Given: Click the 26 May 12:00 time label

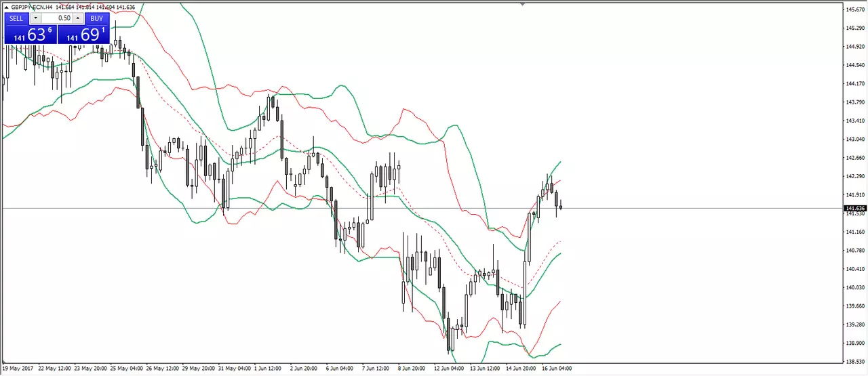Looking at the screenshot, I should tap(163, 370).
